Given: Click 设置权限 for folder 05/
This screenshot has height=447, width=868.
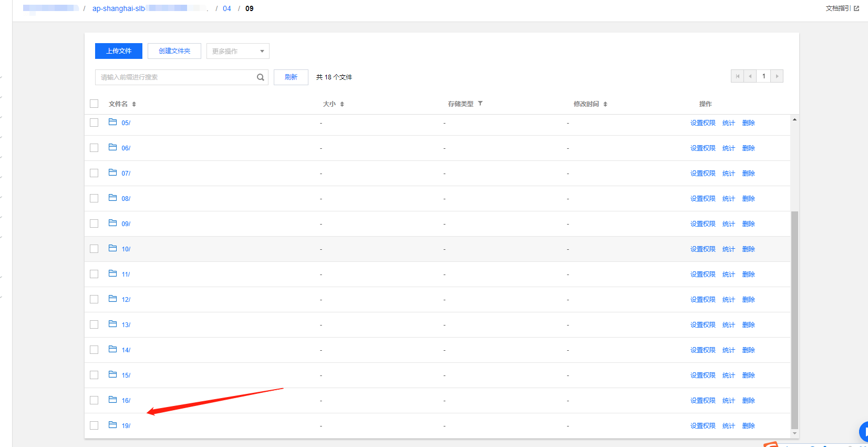Looking at the screenshot, I should click(703, 123).
